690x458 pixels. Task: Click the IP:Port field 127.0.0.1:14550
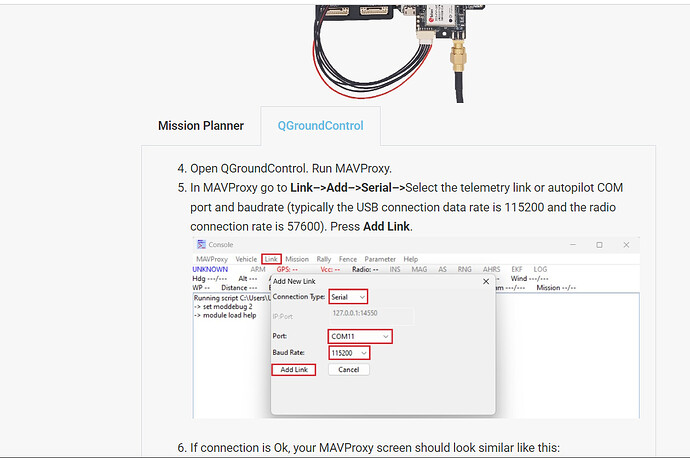click(372, 314)
